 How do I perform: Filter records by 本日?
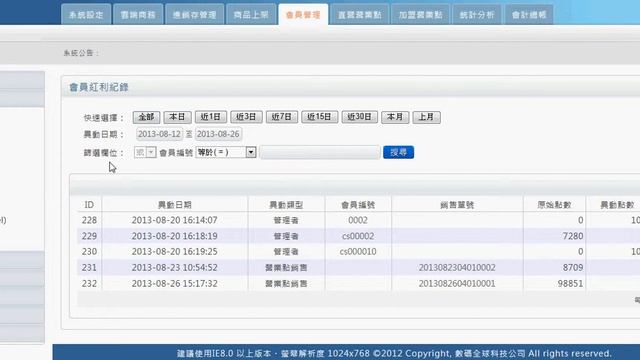(x=177, y=117)
